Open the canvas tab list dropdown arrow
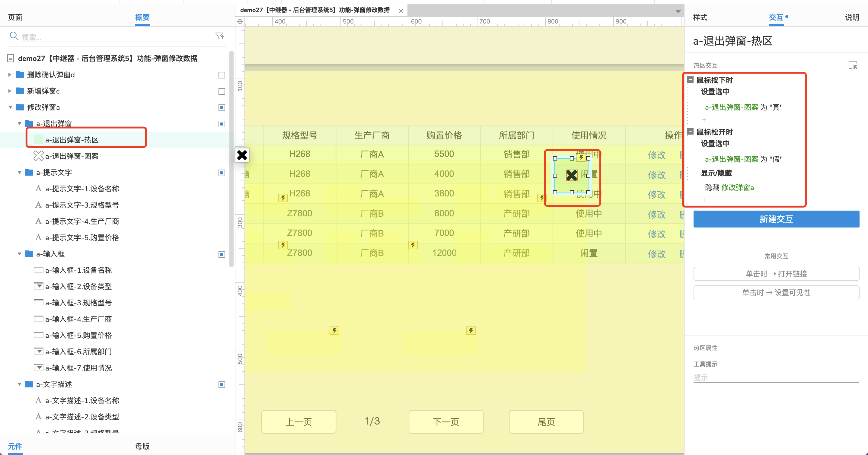Screen dimensions: 868x455 (678, 11)
